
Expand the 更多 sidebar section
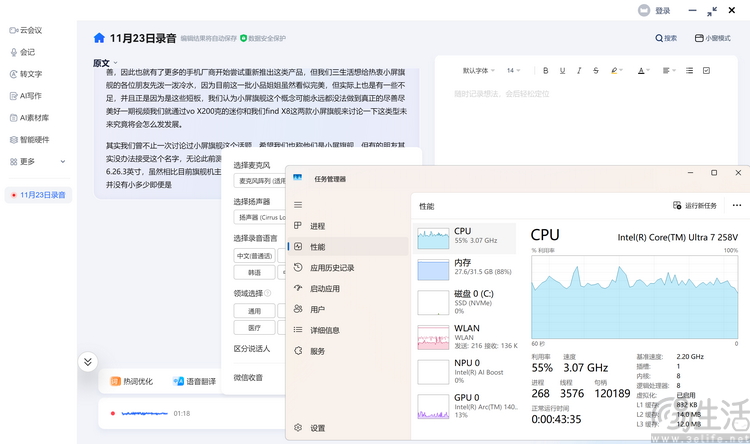click(38, 162)
